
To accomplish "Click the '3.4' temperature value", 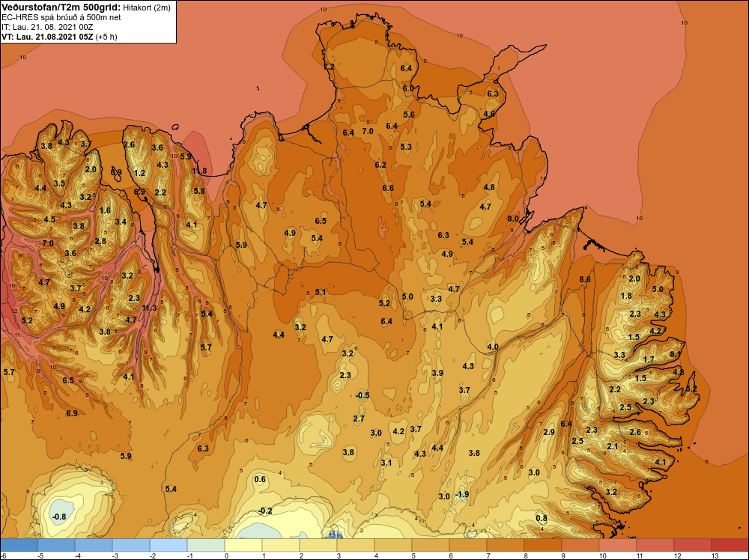I will coord(121,222).
